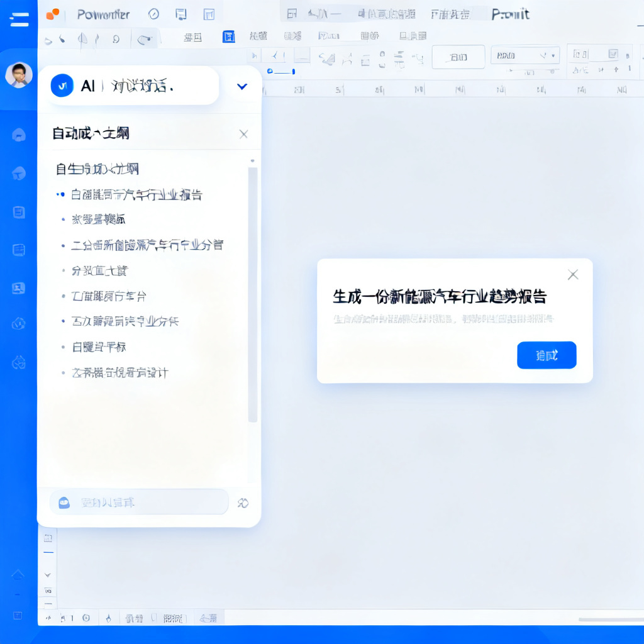The image size is (644, 644).
Task: Collapse the AI panel with the blue chevron
Action: pyautogui.click(x=242, y=86)
